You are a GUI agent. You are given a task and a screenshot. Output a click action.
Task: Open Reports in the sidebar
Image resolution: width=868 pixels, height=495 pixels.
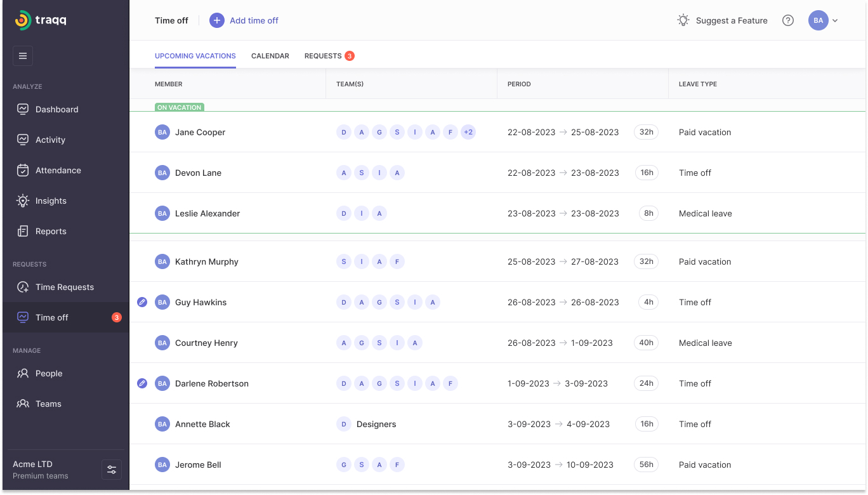click(x=50, y=231)
